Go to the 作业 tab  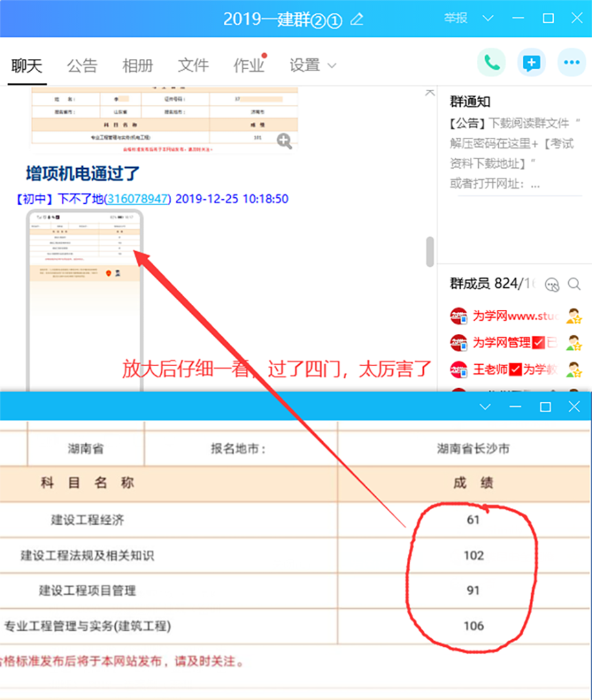[248, 65]
